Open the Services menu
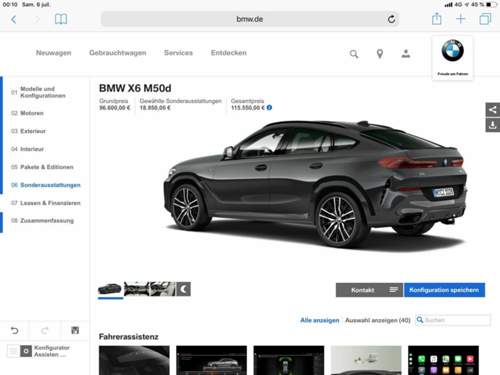The width and height of the screenshot is (500, 375). [178, 53]
